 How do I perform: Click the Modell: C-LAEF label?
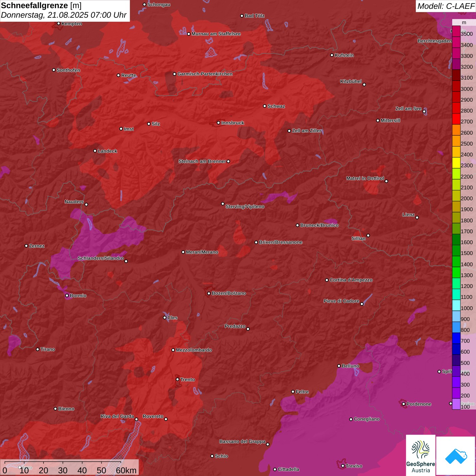[x=446, y=6]
